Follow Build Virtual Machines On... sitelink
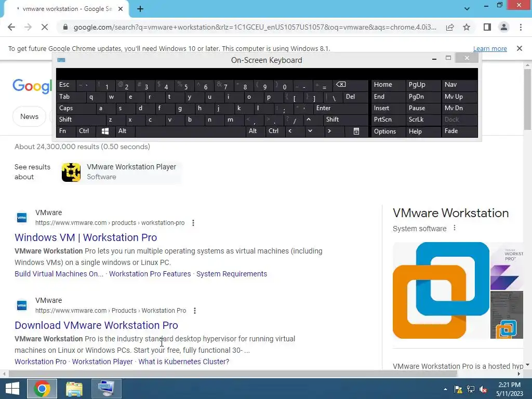This screenshot has height=399, width=532. point(59,274)
